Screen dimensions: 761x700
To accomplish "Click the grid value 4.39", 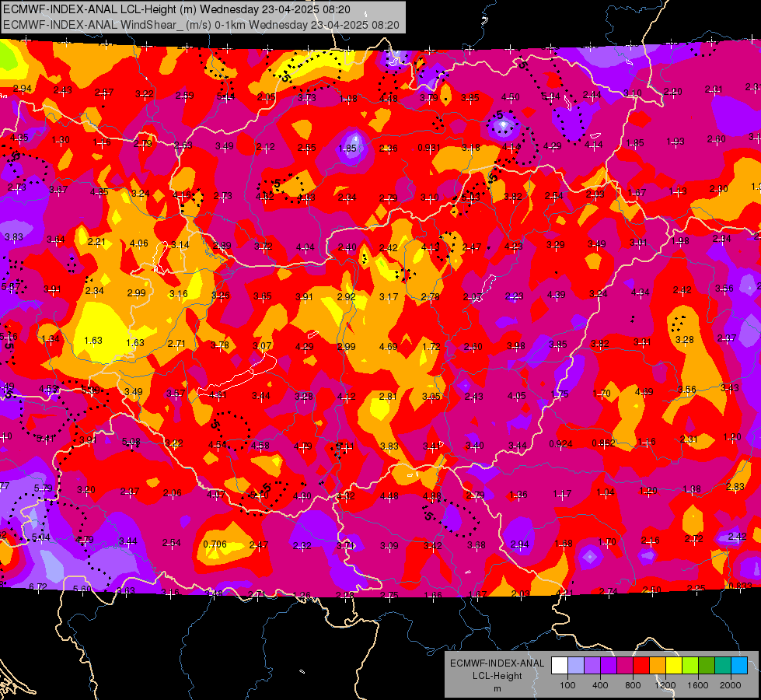I will pos(557,295).
